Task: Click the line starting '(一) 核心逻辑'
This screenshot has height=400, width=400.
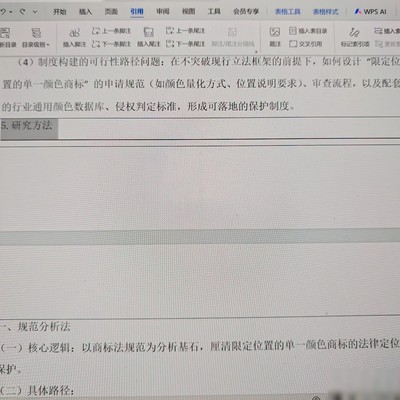Action: coord(200,347)
